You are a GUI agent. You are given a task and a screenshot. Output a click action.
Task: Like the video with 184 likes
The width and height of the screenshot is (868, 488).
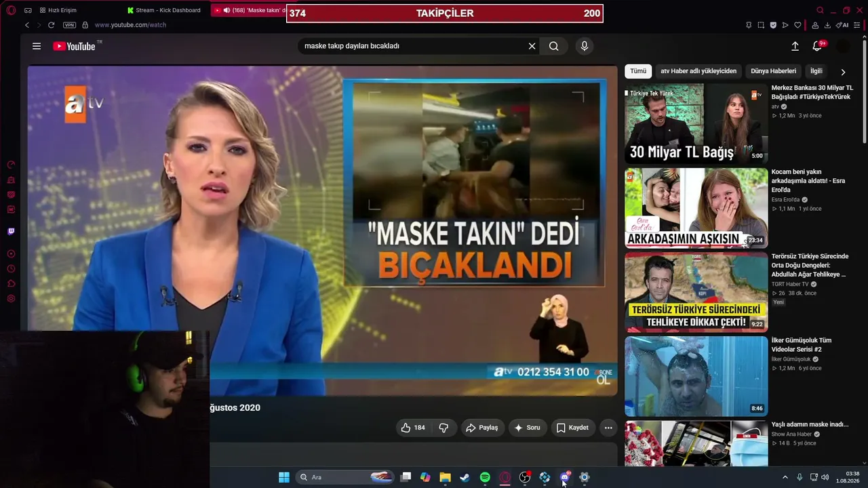pos(413,428)
